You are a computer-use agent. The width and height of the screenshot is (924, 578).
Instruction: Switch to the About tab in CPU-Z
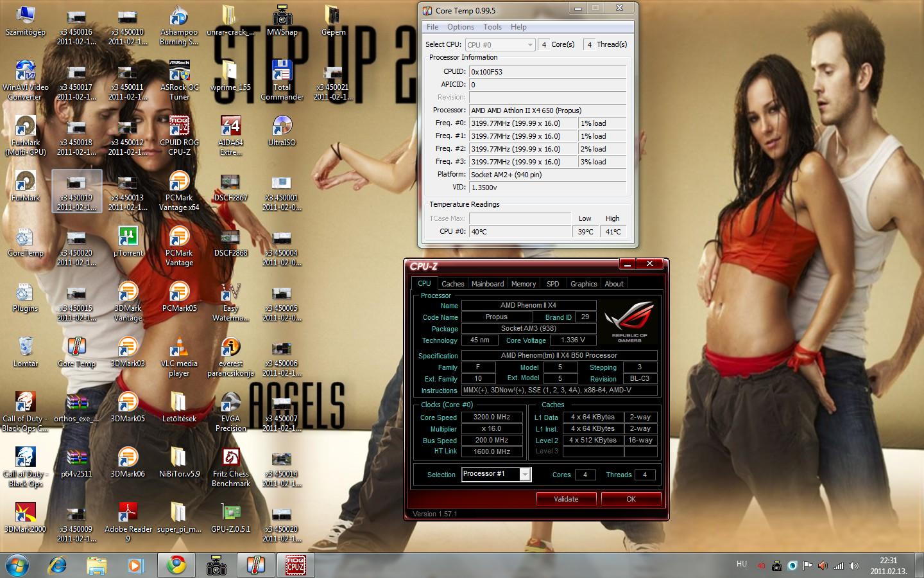(614, 284)
